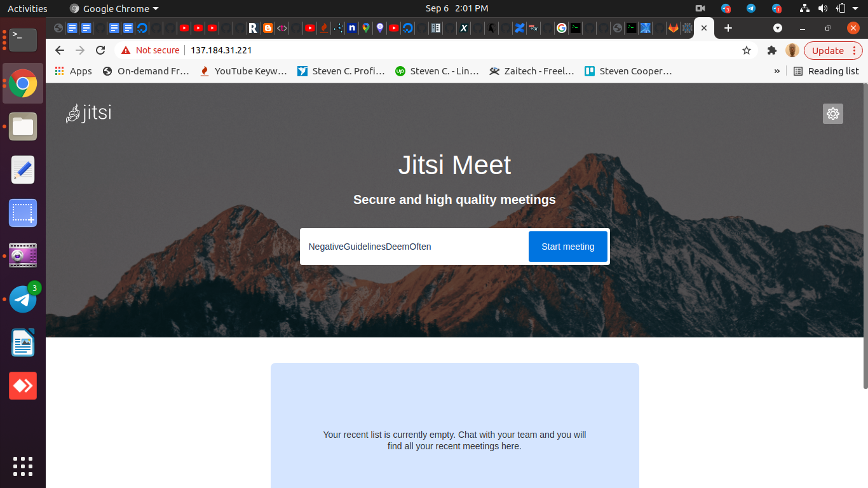Switch to the GitLab tab
Viewport: 868px width, 488px height.
[x=673, y=28]
